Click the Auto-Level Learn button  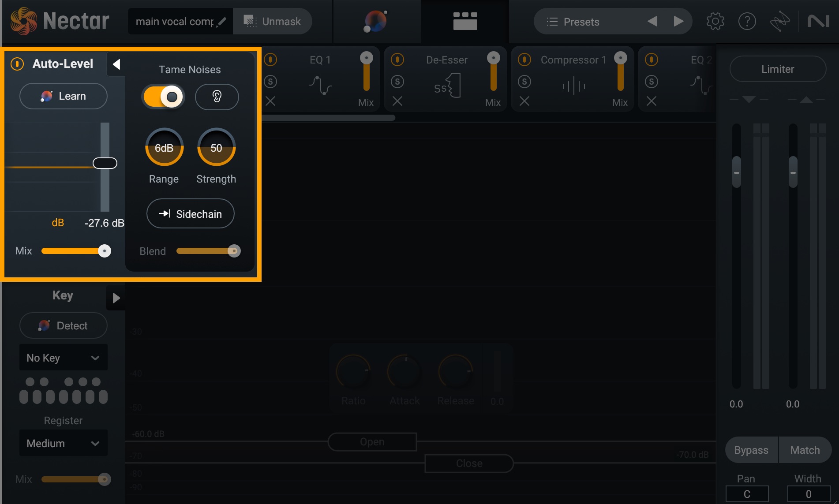(x=63, y=96)
